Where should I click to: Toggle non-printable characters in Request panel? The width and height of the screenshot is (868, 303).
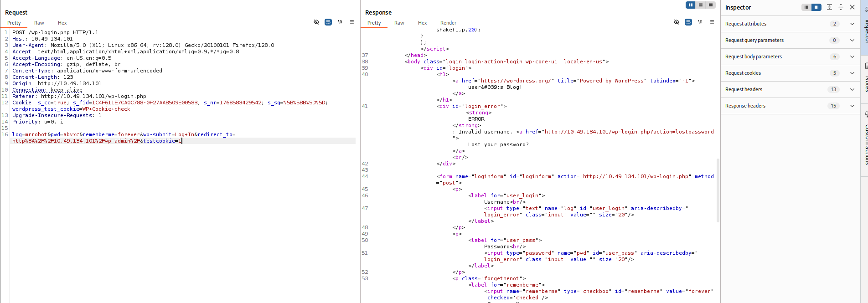316,22
